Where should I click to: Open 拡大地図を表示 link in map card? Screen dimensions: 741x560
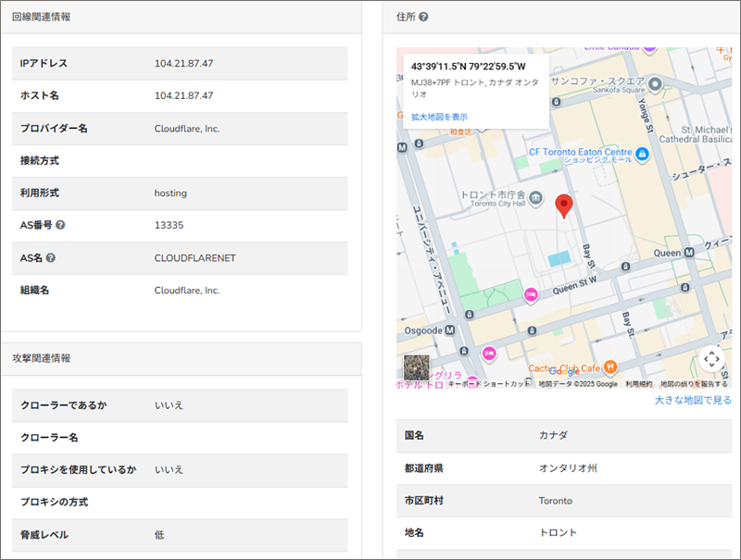coord(439,117)
